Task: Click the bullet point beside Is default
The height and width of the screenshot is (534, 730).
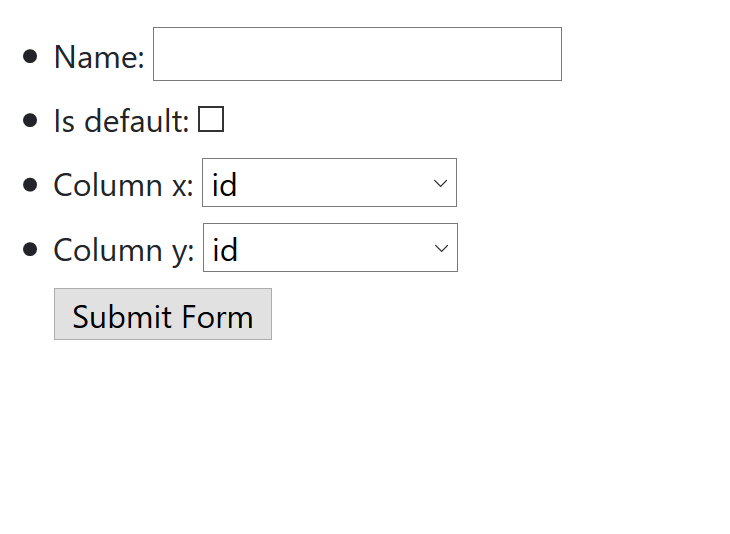Action: pyautogui.click(x=30, y=120)
